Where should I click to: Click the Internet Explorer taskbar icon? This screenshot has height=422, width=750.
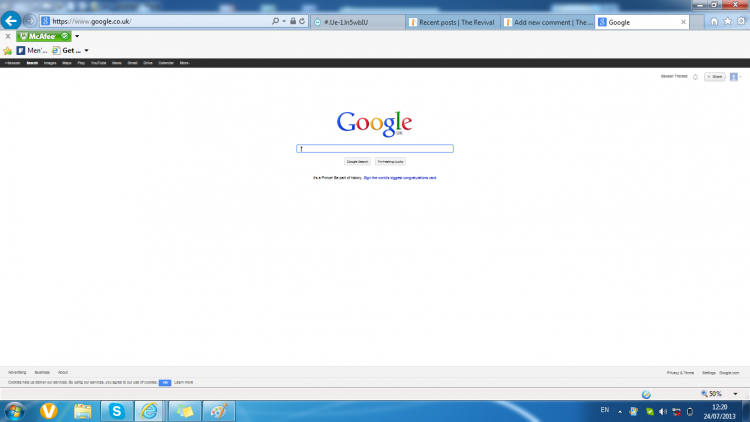pyautogui.click(x=150, y=411)
